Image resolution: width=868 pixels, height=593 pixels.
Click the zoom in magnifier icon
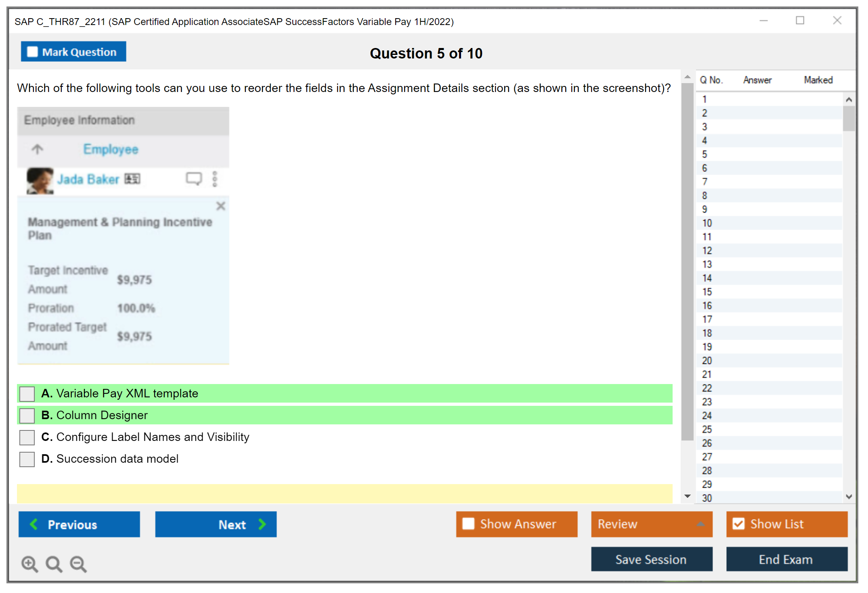tap(29, 564)
